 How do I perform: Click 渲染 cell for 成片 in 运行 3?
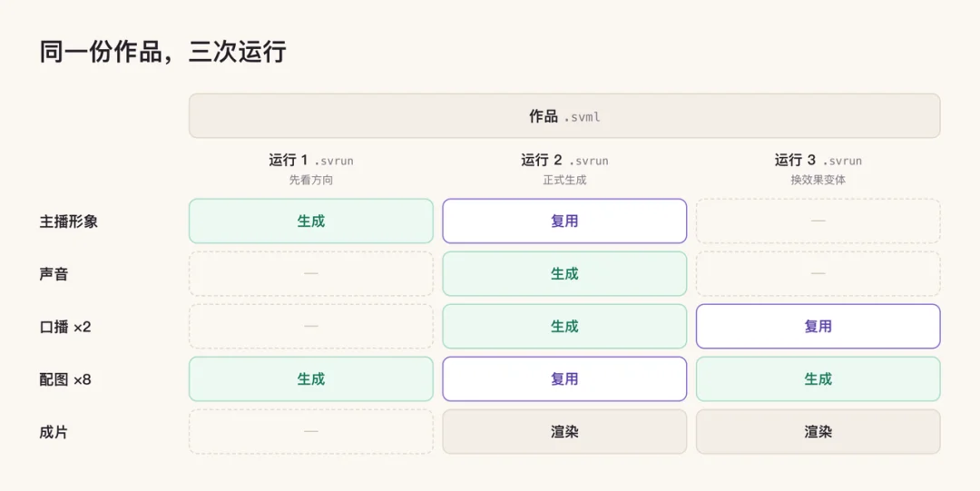pos(818,431)
